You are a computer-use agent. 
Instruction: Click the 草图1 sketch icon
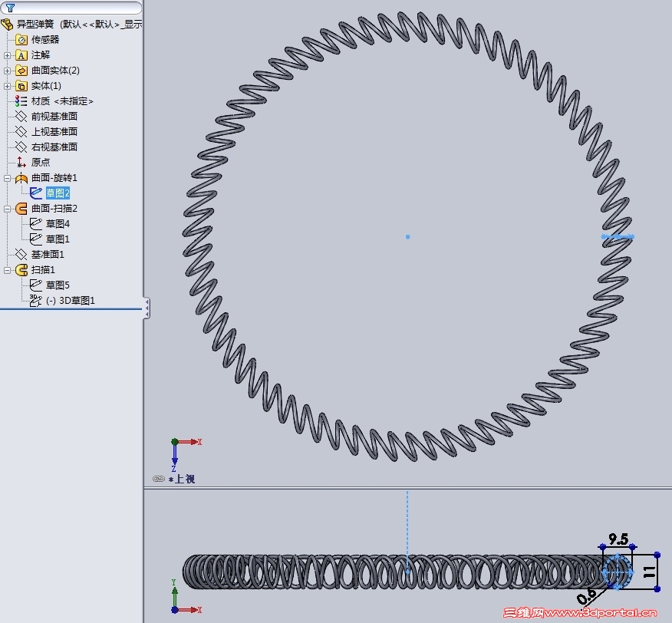36,239
